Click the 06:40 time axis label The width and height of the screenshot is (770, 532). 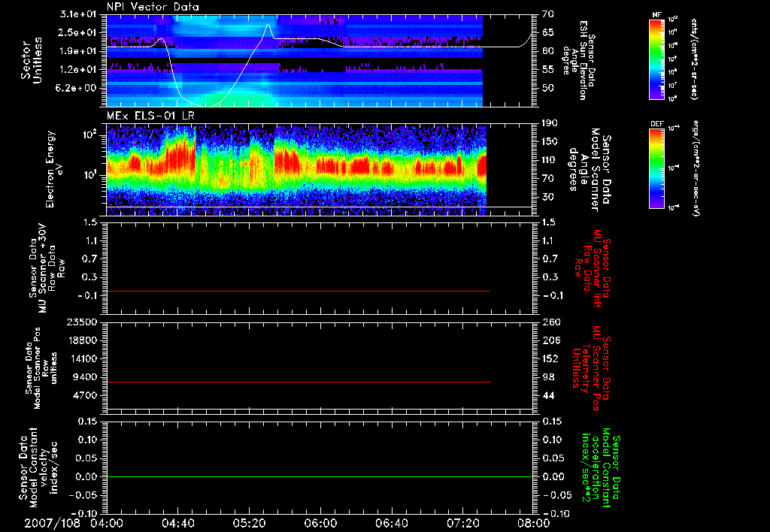pyautogui.click(x=391, y=523)
